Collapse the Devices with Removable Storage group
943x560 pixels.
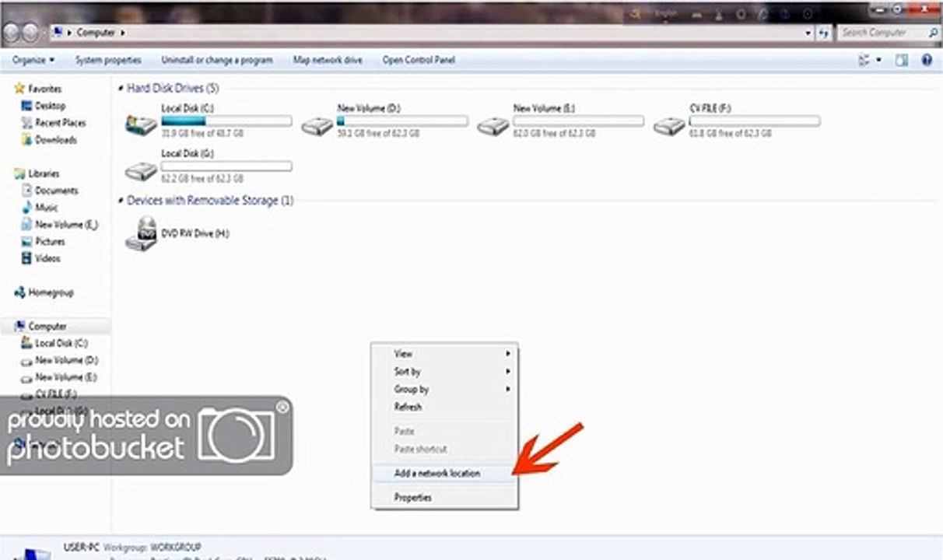(121, 201)
